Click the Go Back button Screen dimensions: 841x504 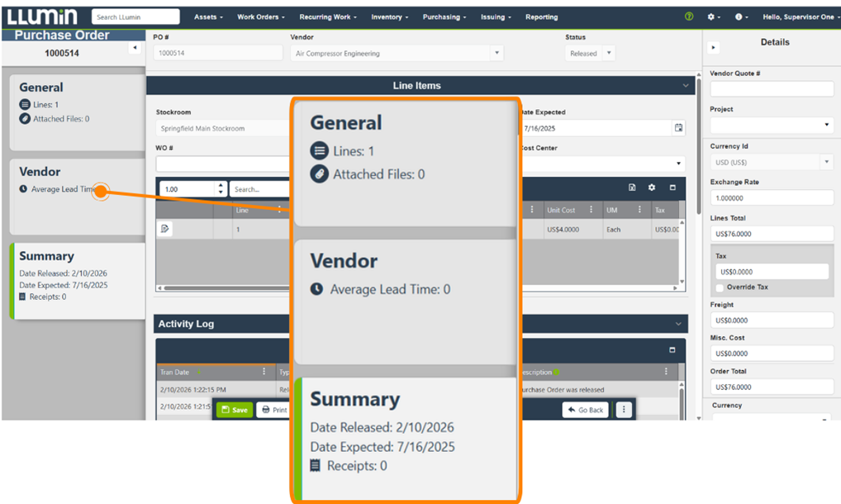[585, 410]
